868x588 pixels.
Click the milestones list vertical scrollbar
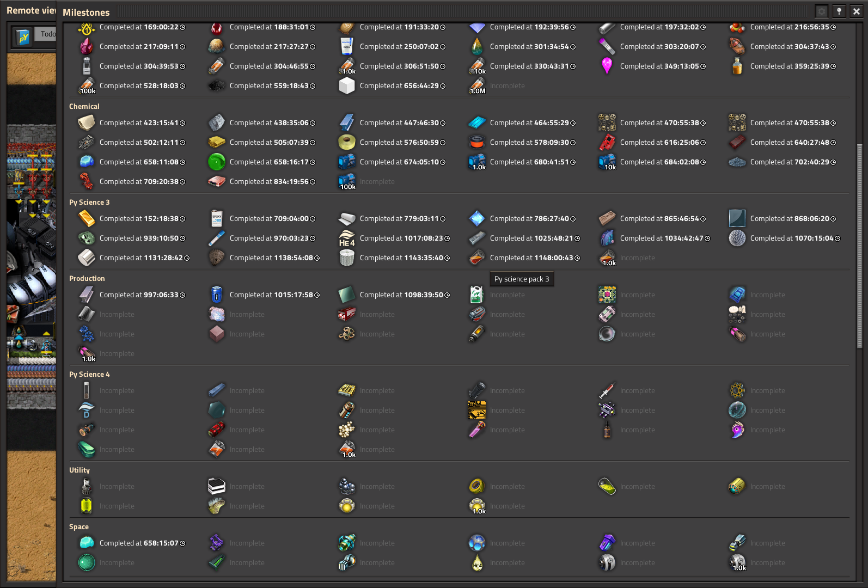(860, 245)
